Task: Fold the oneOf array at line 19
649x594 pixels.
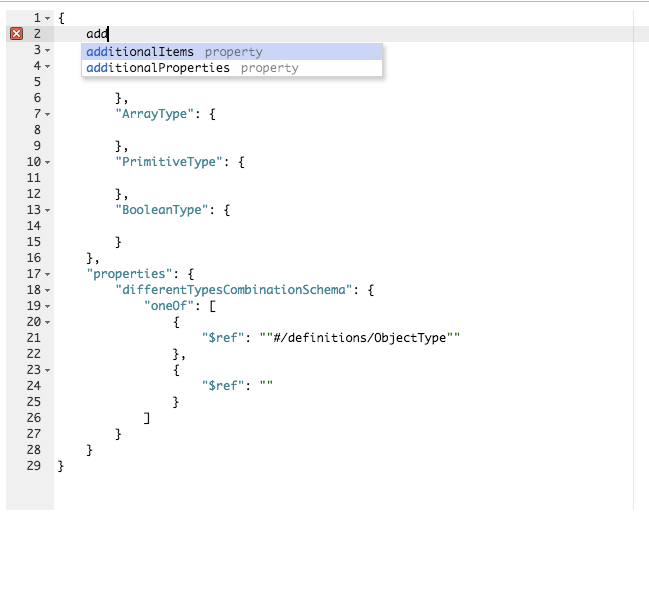Action: 48,306
